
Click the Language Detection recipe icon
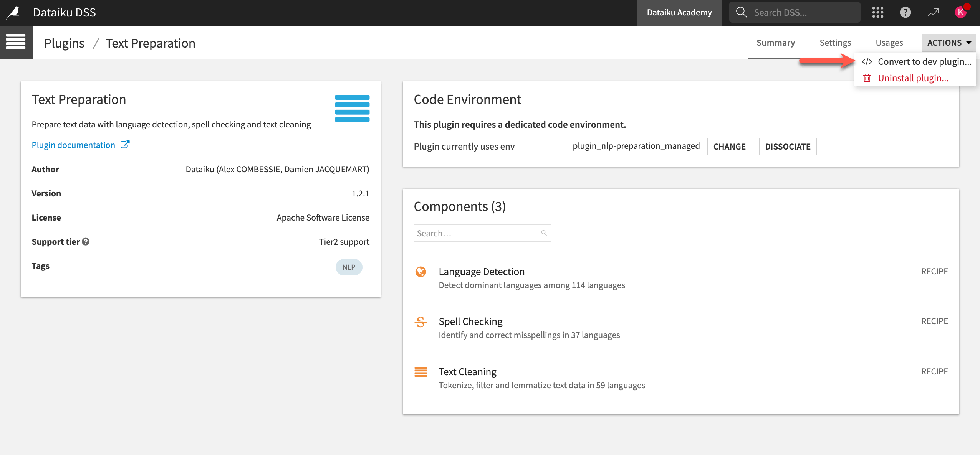coord(420,271)
